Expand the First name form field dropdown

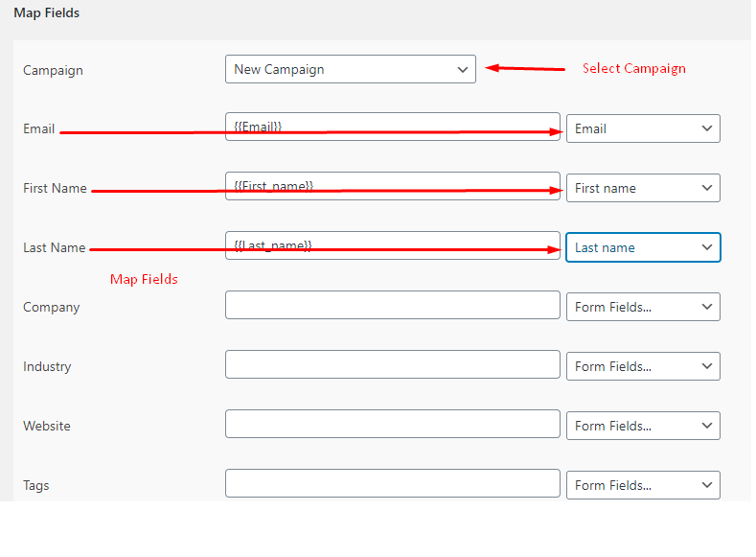[643, 188]
